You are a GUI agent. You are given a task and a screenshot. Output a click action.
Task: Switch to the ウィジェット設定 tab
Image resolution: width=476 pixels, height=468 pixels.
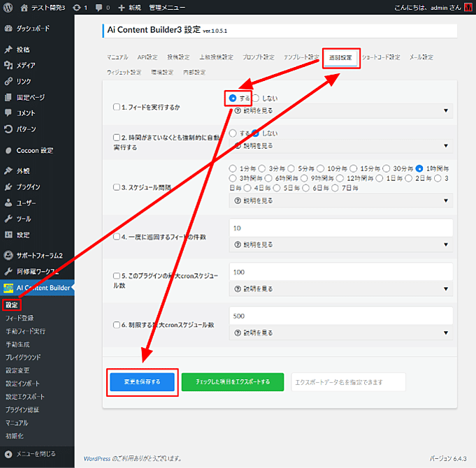[x=124, y=72]
